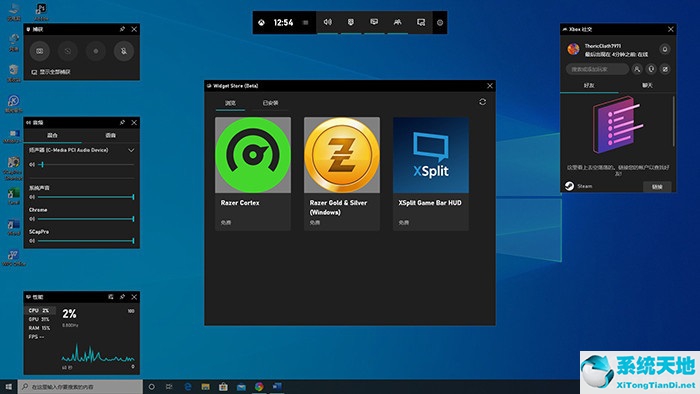Click the headset party icon in Xbox Social
The image size is (700, 394).
pos(651,69)
